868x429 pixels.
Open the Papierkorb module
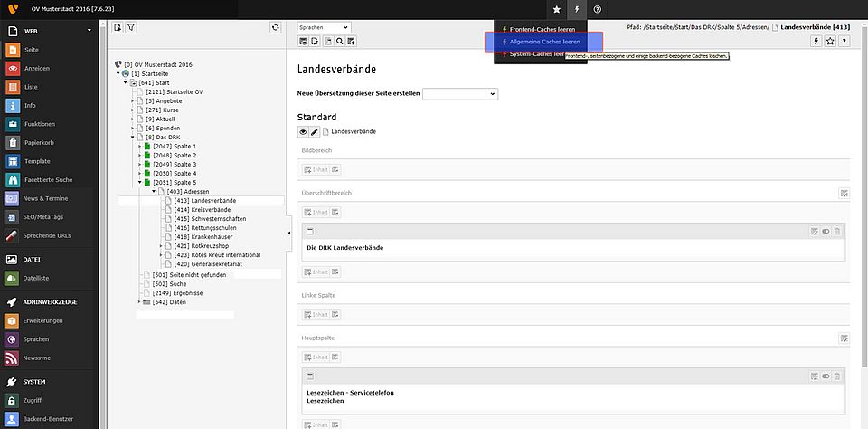pyautogui.click(x=36, y=142)
